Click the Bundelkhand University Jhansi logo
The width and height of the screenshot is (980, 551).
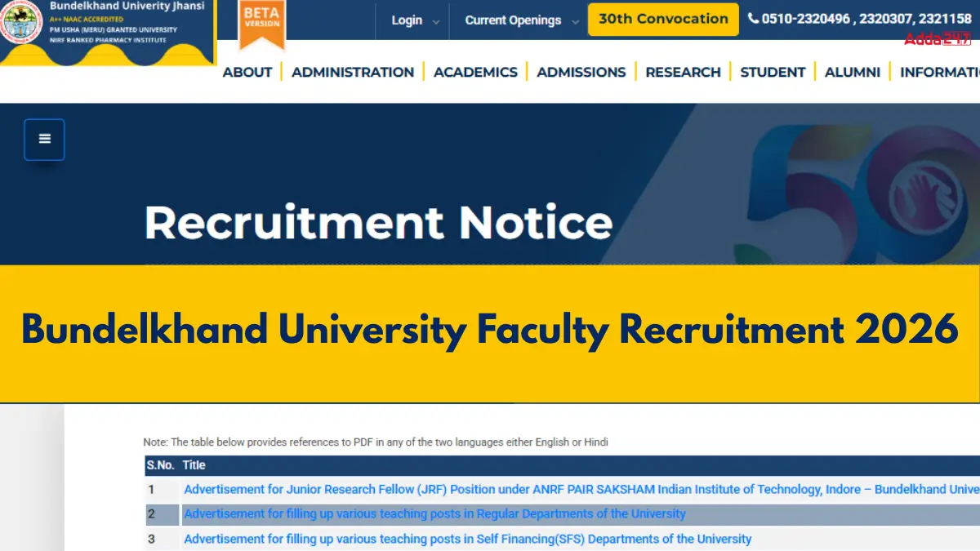(x=22, y=24)
